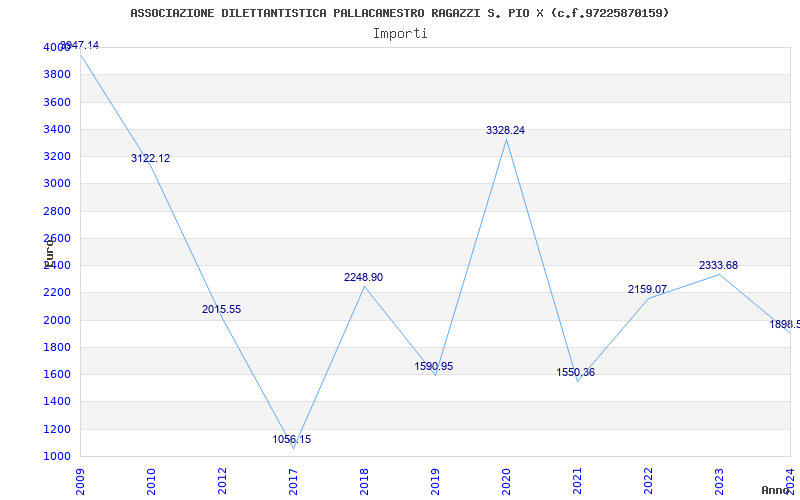
Task: Click the 'Euro' y-axis title
Action: (49, 253)
